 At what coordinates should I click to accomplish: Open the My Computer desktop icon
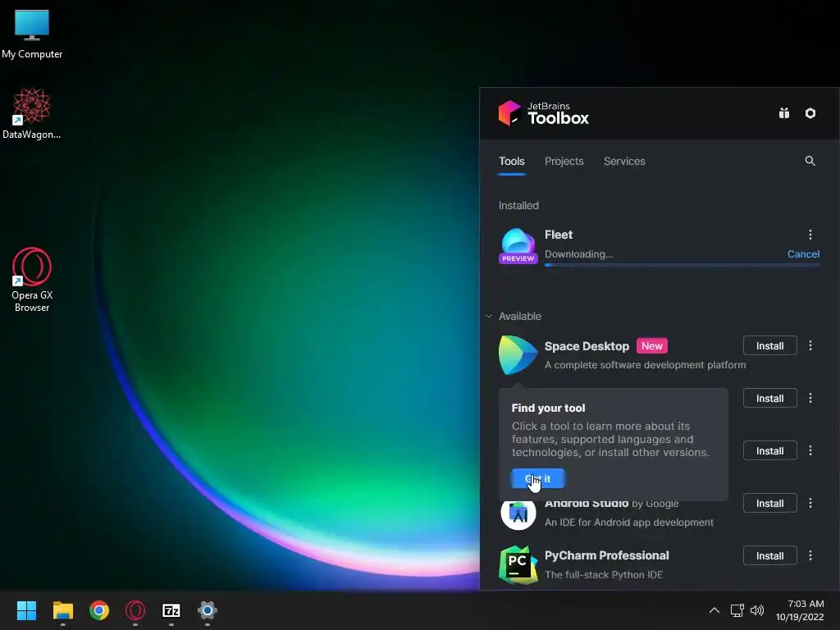(32, 34)
